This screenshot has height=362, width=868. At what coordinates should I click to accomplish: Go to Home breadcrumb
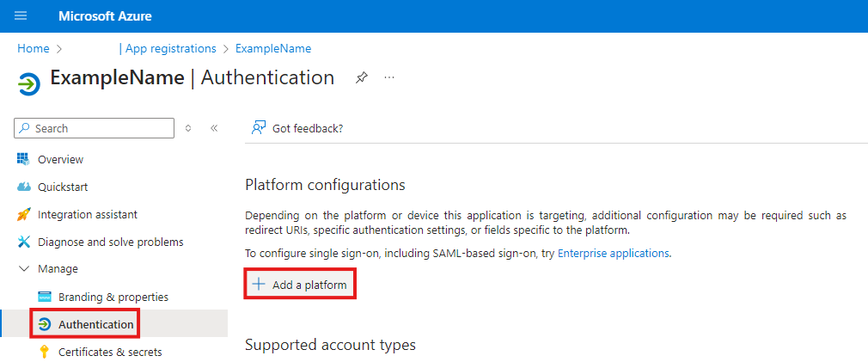click(x=34, y=49)
